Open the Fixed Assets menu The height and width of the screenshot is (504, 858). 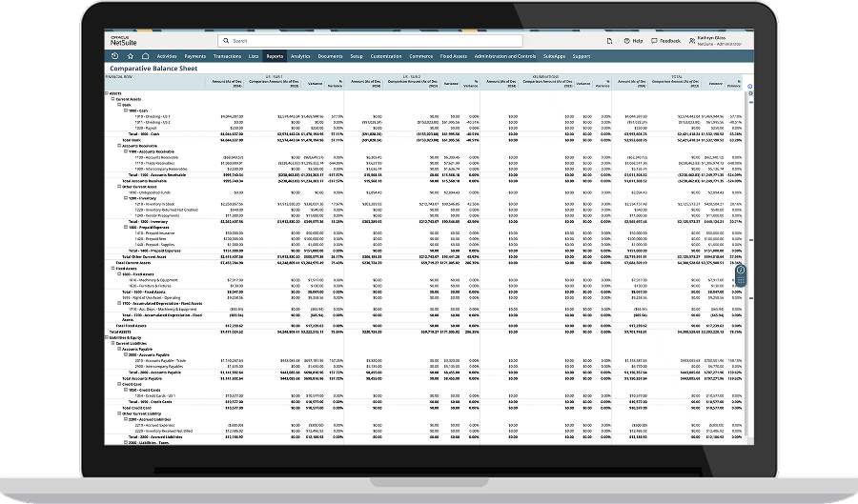coord(453,56)
